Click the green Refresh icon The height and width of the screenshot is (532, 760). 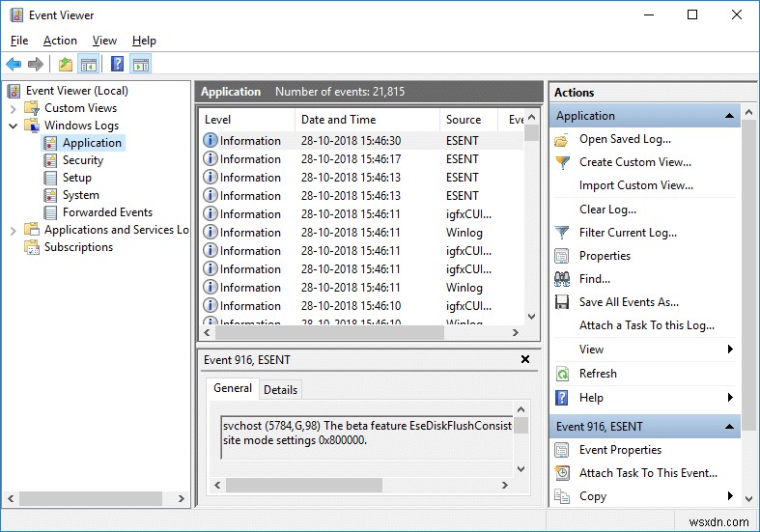562,374
